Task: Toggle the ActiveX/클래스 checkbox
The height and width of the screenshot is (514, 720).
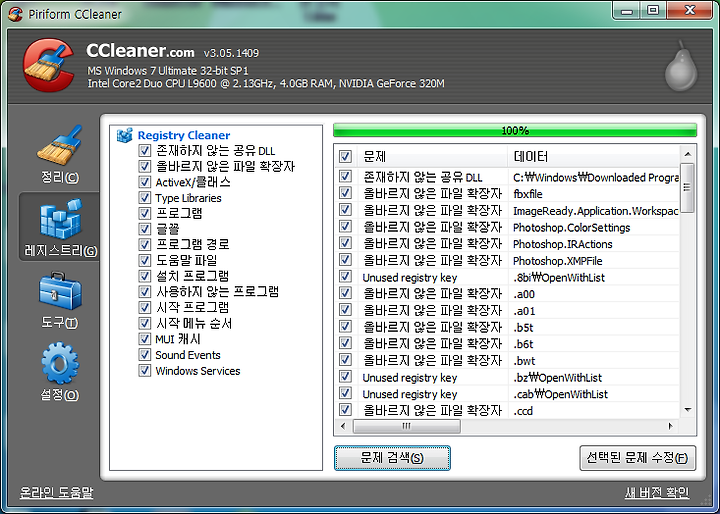Action: (x=145, y=182)
